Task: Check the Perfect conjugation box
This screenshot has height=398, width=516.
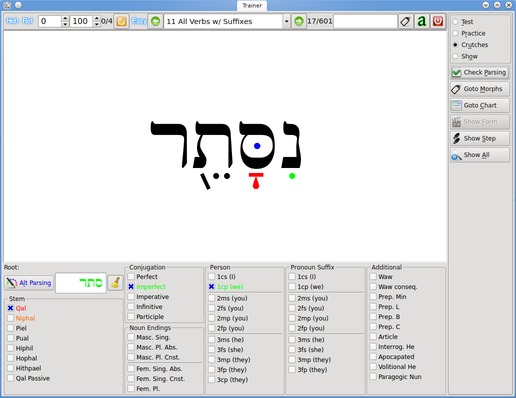Action: tap(131, 277)
